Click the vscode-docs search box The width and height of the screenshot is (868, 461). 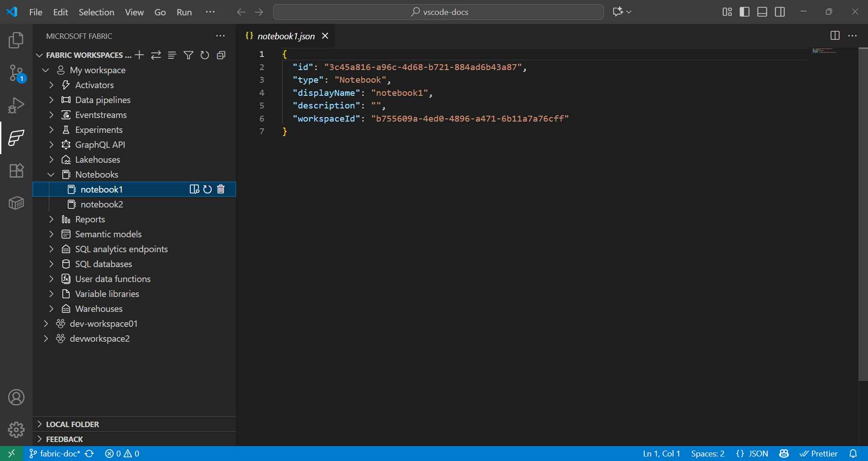click(438, 12)
